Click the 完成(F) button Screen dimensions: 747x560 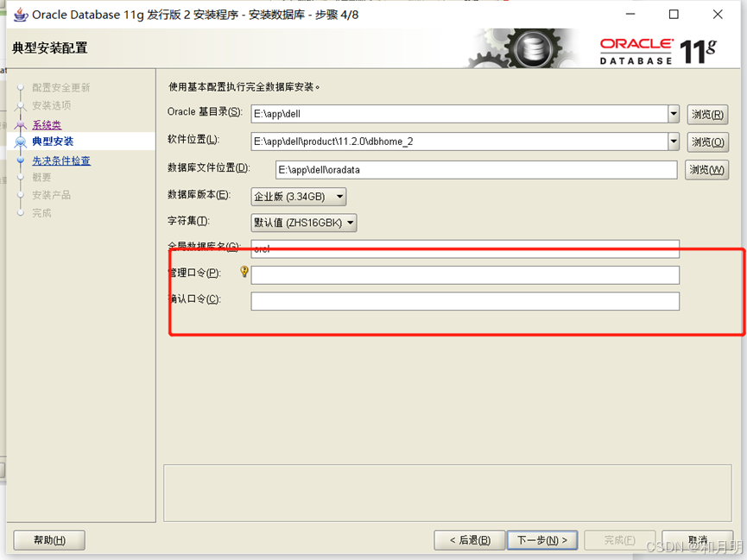tap(619, 540)
